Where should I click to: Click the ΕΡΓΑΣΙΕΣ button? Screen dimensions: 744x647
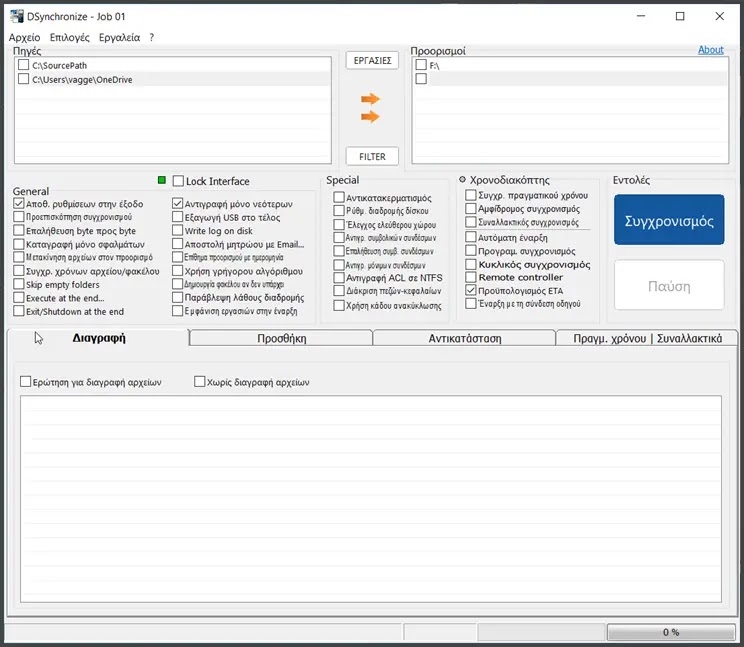pyautogui.click(x=372, y=61)
